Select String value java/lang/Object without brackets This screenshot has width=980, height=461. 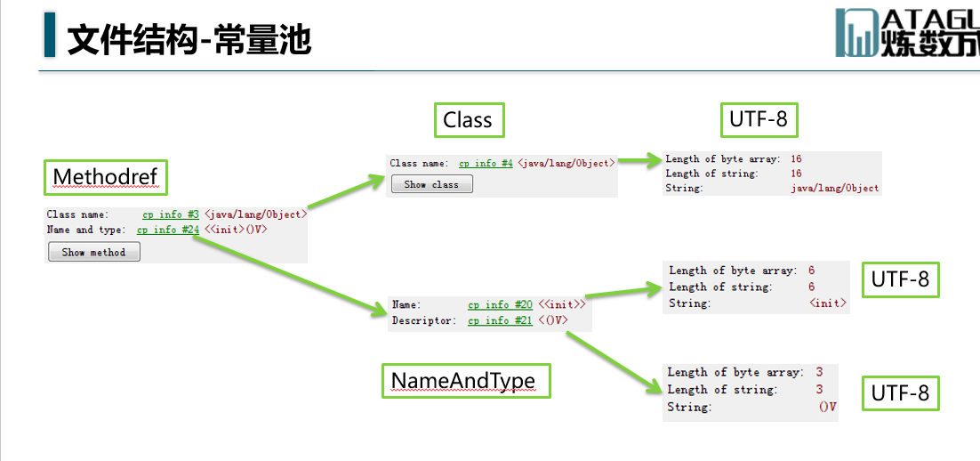click(835, 188)
